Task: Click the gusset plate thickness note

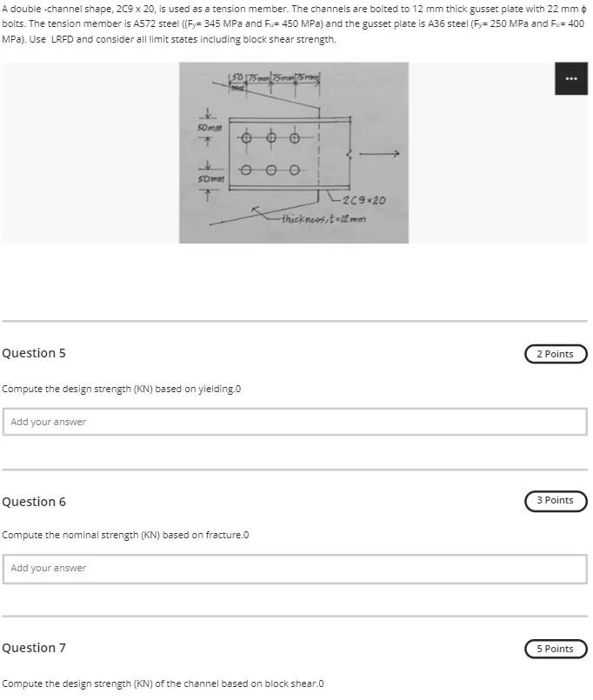Action: [326, 217]
